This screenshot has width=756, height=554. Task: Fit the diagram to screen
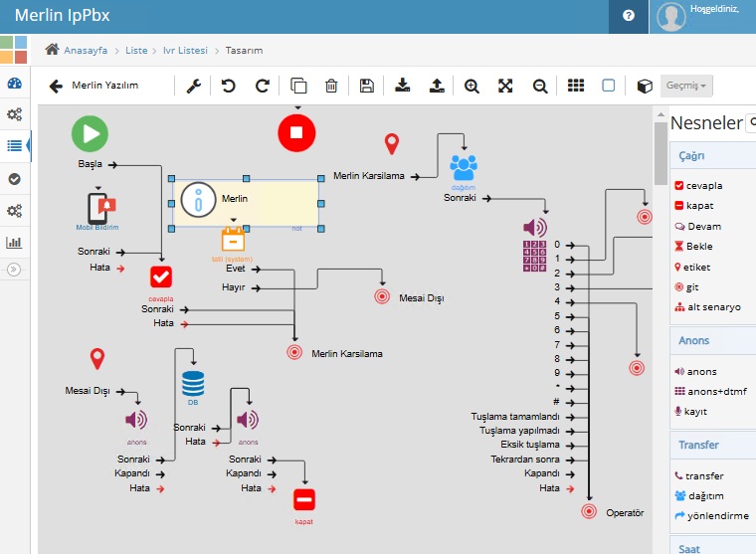(505, 86)
